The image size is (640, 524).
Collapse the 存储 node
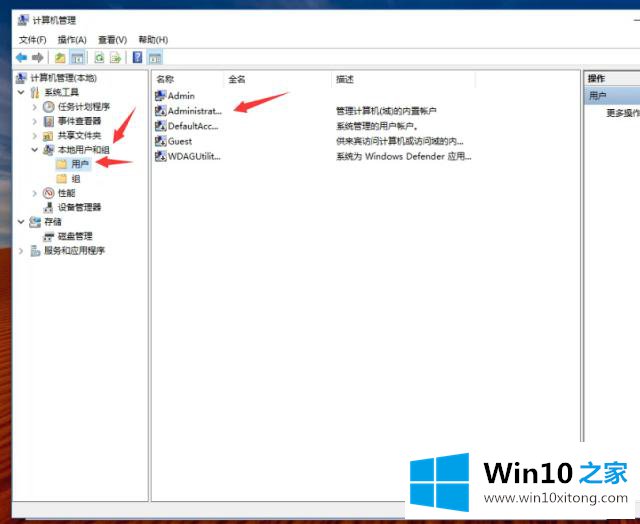coord(21,222)
